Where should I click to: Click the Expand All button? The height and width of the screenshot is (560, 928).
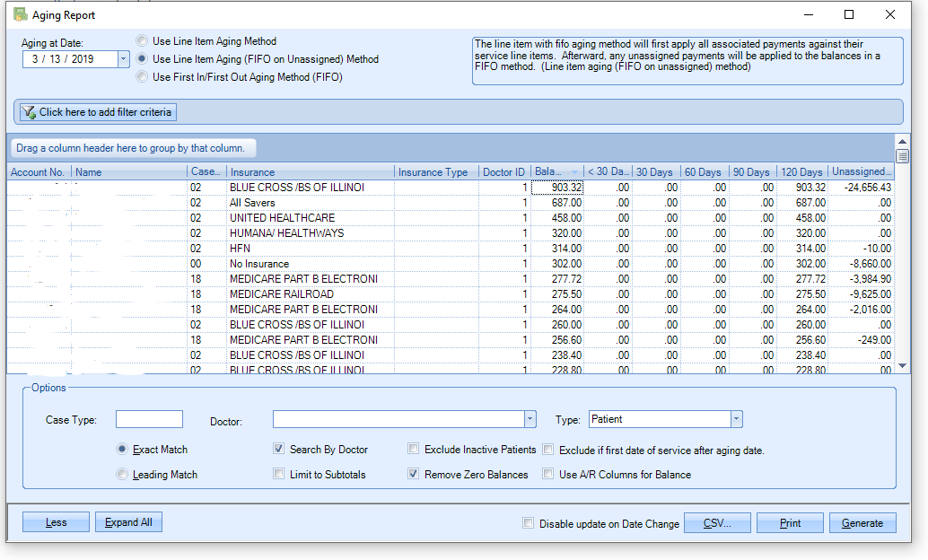pos(128,522)
